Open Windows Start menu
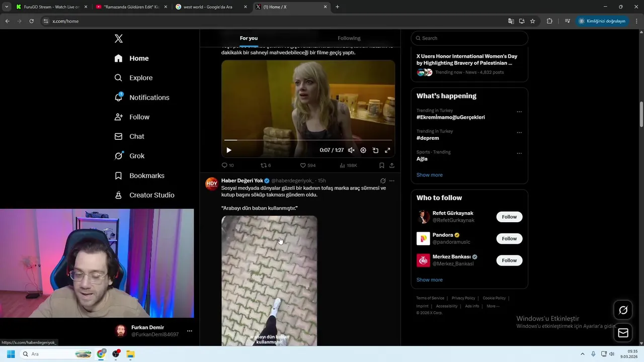644x362 pixels. [11, 354]
